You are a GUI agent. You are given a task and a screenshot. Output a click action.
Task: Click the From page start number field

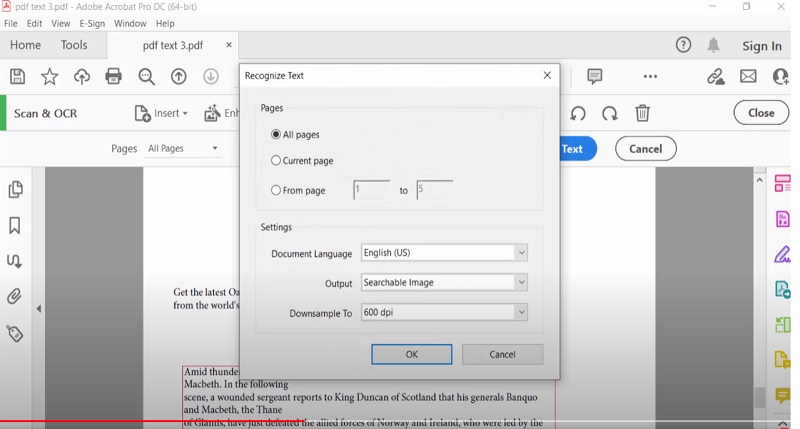point(371,190)
